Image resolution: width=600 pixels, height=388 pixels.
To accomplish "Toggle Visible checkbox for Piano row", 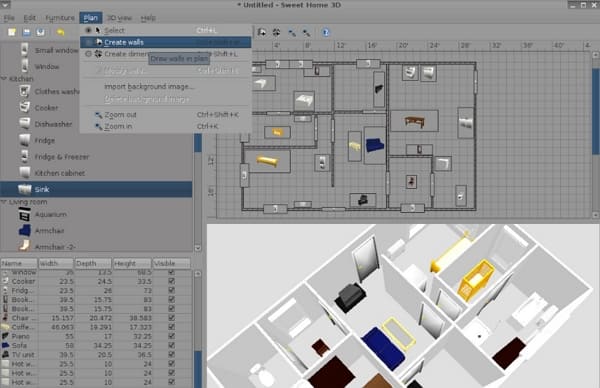I will 171,336.
